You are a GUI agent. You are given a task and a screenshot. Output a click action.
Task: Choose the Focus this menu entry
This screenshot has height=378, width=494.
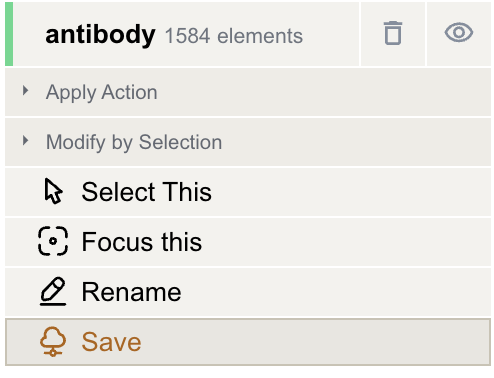142,242
